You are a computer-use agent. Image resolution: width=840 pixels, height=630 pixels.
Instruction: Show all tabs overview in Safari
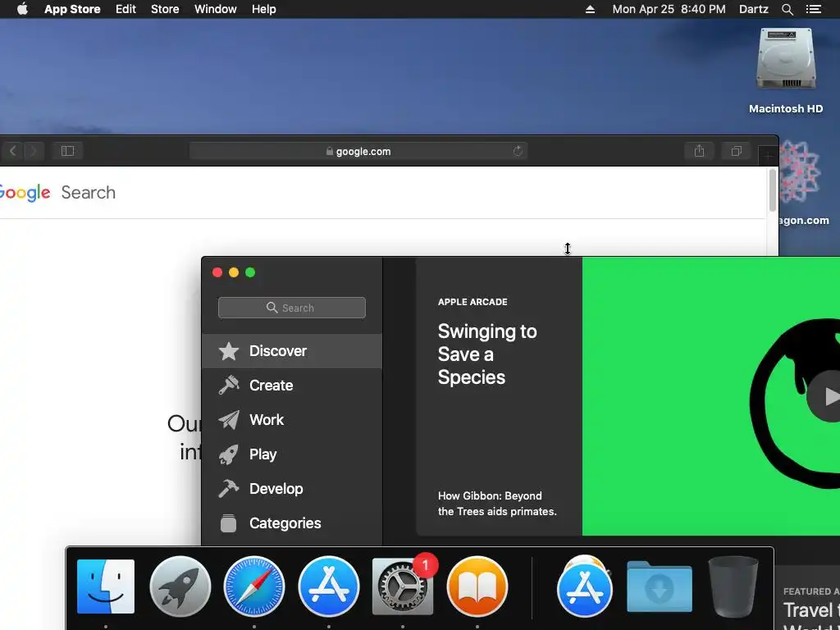click(x=737, y=151)
